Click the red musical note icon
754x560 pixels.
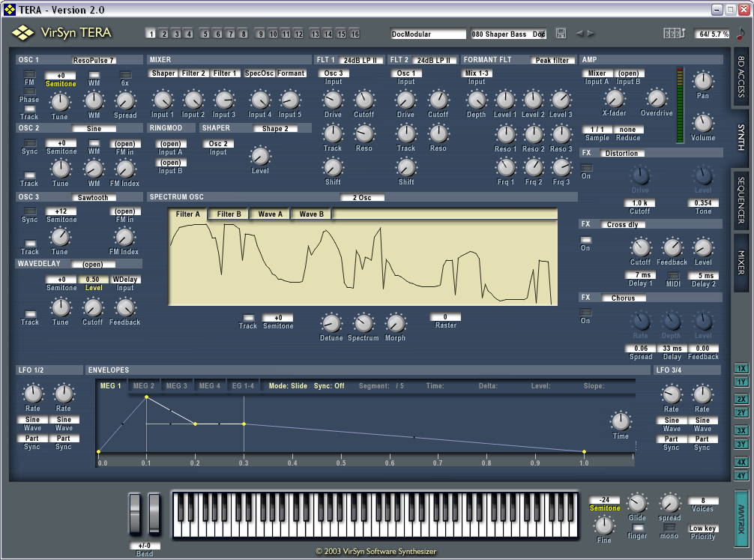pos(741,34)
